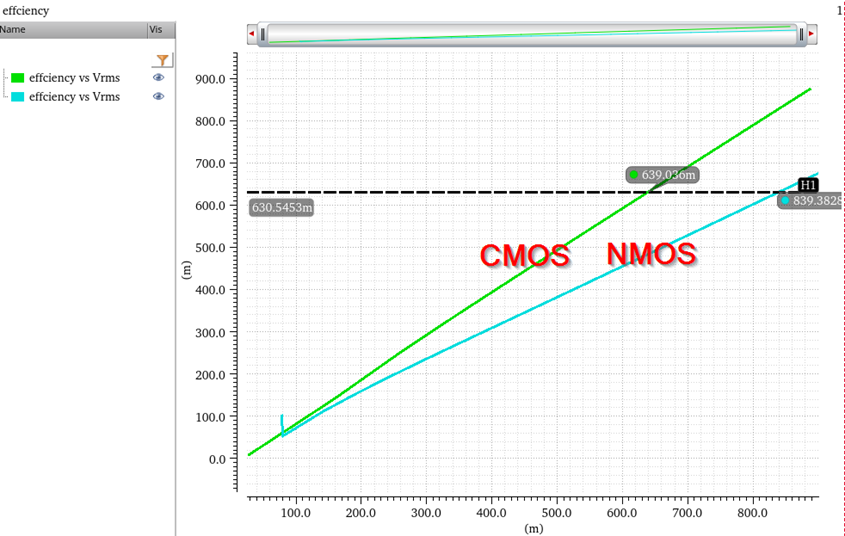Click the cyan intersection point on the NMOS curve
Image resolution: width=845 pixels, height=536 pixels.
click(785, 201)
